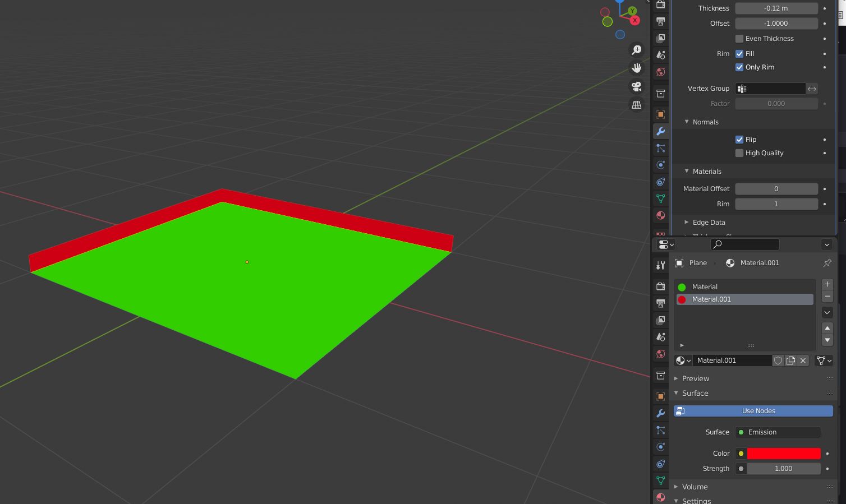Viewport: 846px width, 504px height.
Task: Duplicate Material.001 with new material icon
Action: (791, 360)
